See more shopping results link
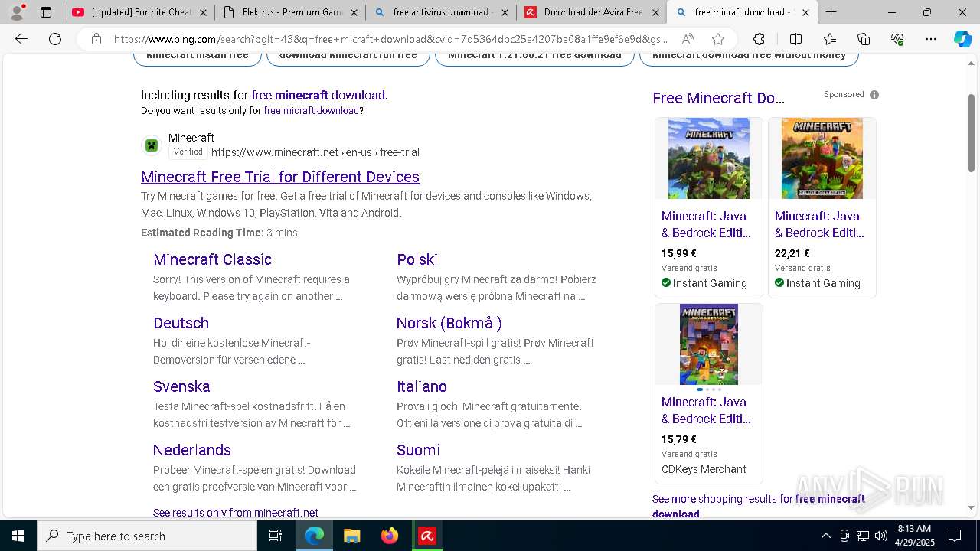Screen dimensions: 980x551 (759, 506)
